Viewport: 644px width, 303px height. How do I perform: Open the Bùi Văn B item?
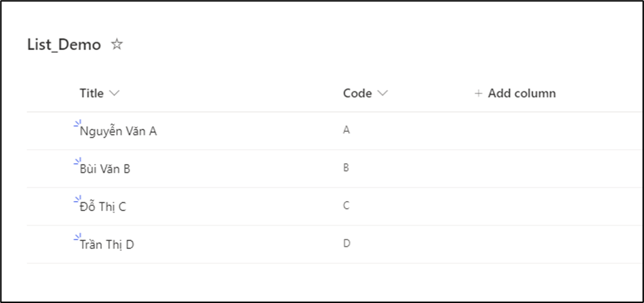(105, 169)
